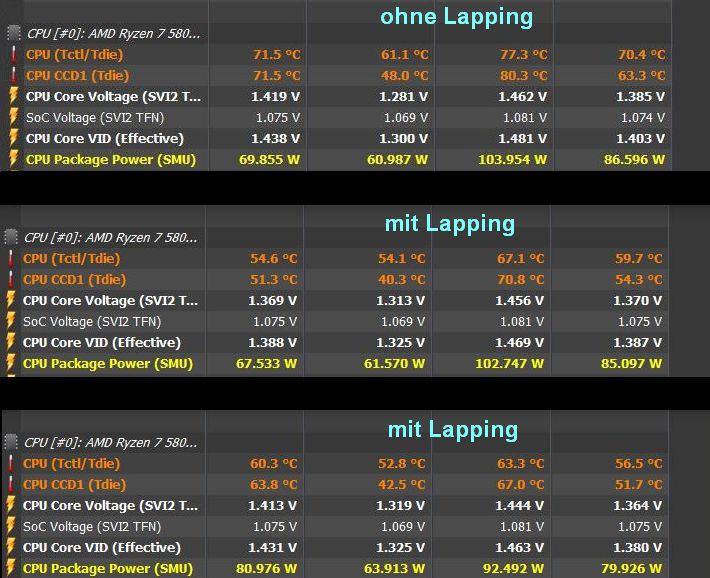Click the chip icon in the bottom panel header

click(x=11, y=442)
